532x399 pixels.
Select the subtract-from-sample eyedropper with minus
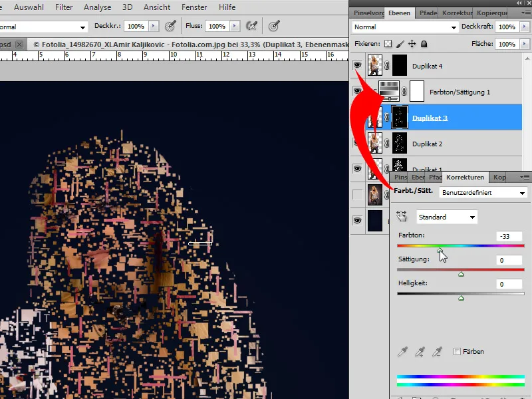tap(437, 352)
